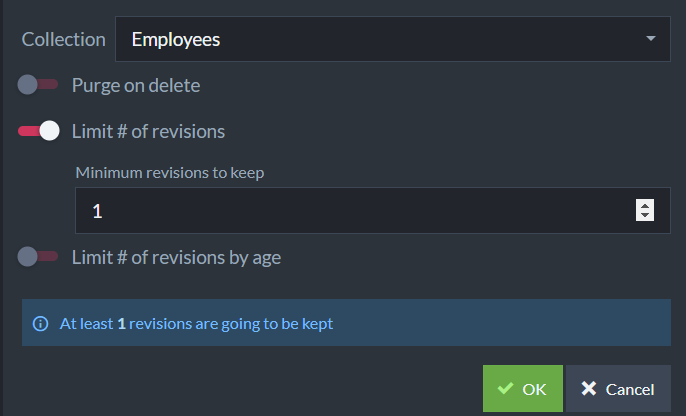686x416 pixels.
Task: Click the Purge on delete label text
Action: pyautogui.click(x=136, y=85)
